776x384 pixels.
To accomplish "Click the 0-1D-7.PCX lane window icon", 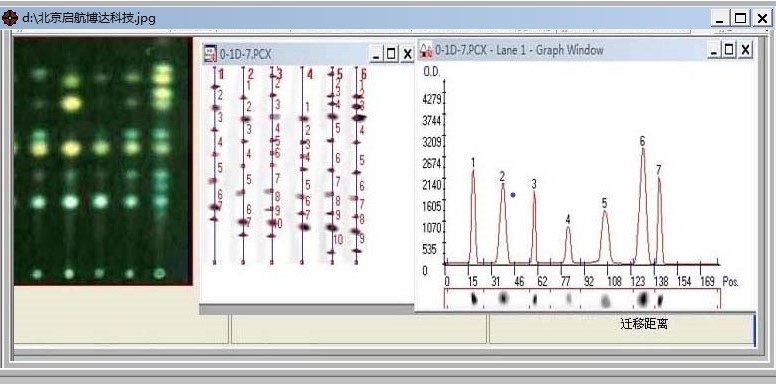I will [210, 53].
